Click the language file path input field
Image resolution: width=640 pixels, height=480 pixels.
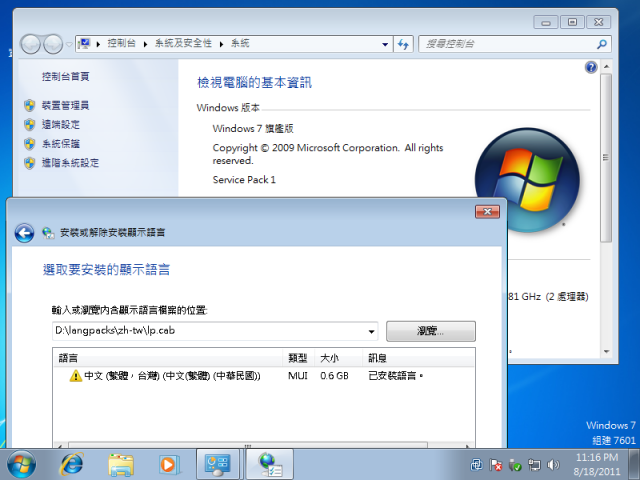tap(215, 331)
